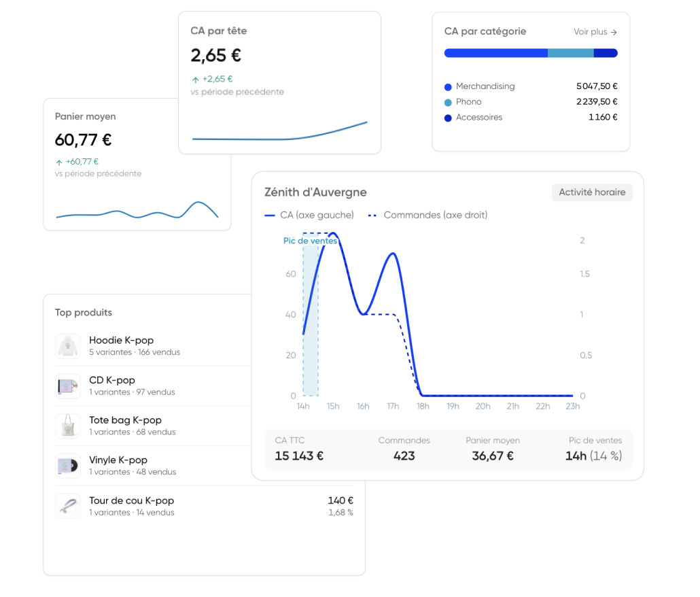Select Accessoires dark-blue legend dot

(x=449, y=118)
